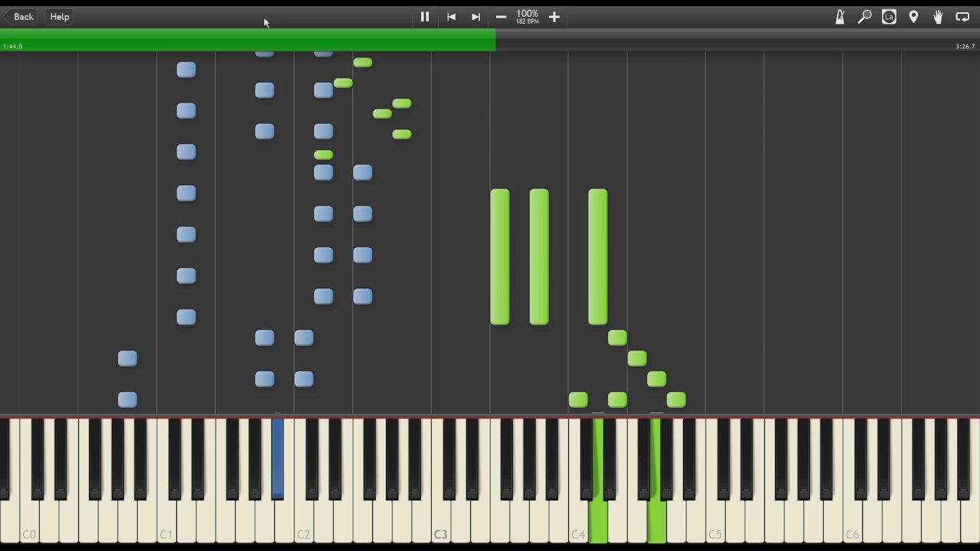Skip forward with the next button

475,17
